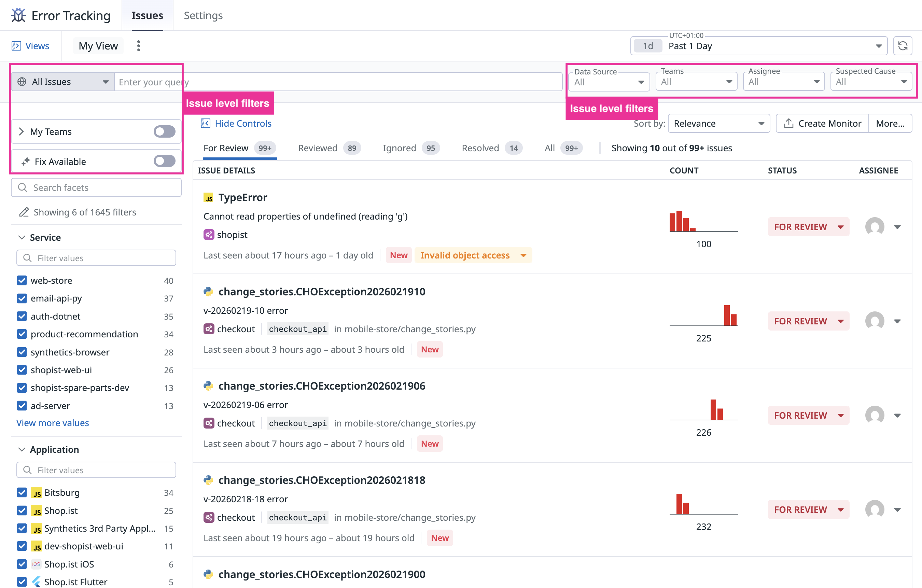Click the Views panel icon
This screenshot has height=588, width=922.
tap(16, 46)
